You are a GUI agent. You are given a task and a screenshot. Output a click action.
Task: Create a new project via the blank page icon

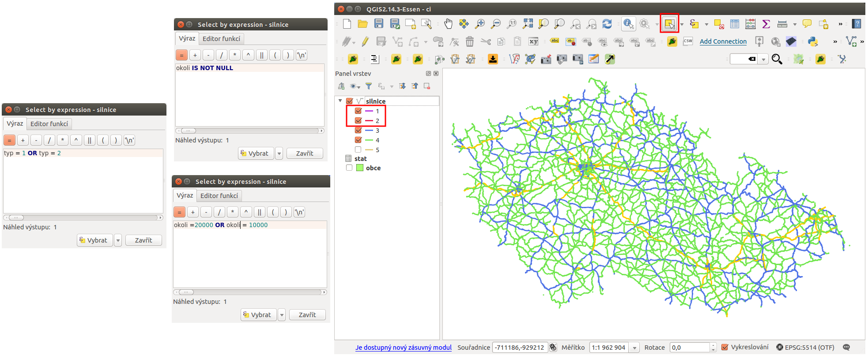pos(347,24)
